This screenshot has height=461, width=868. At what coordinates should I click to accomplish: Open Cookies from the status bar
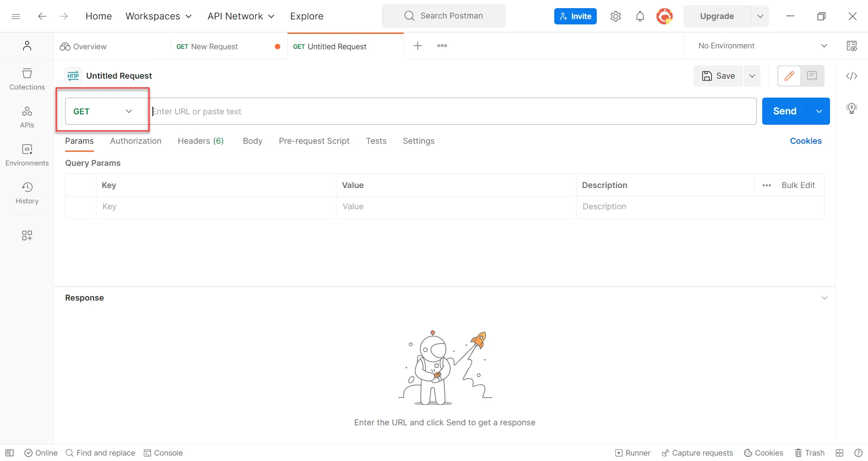tap(764, 453)
